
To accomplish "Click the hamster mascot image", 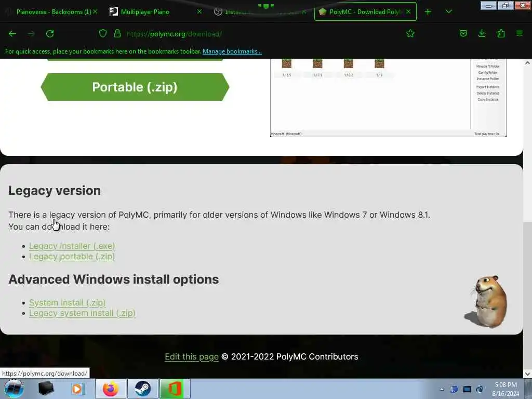I will (x=486, y=302).
